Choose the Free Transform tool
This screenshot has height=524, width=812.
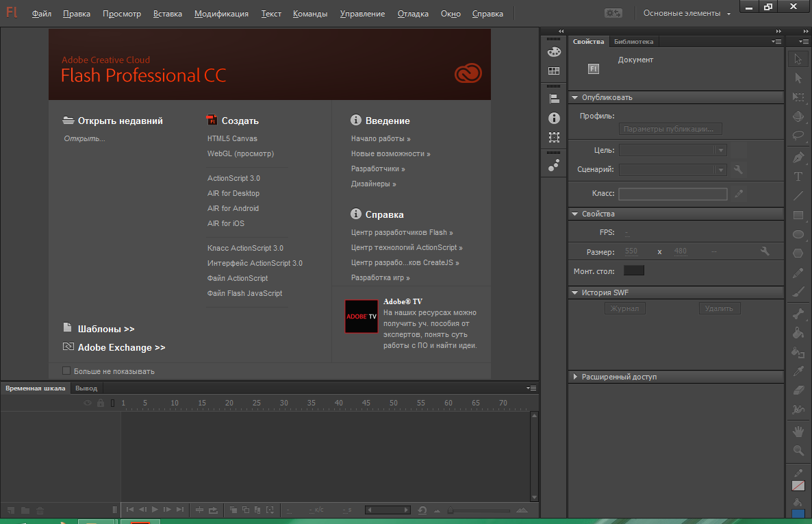pyautogui.click(x=798, y=97)
